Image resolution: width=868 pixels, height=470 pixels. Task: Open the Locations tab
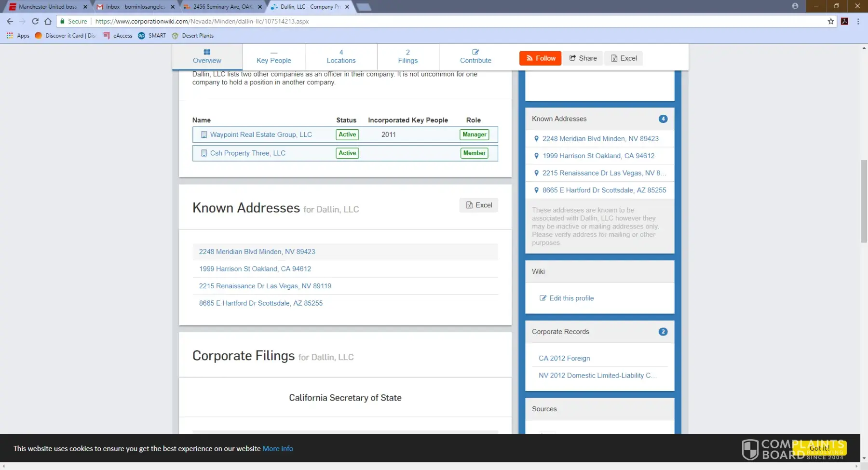(x=341, y=56)
